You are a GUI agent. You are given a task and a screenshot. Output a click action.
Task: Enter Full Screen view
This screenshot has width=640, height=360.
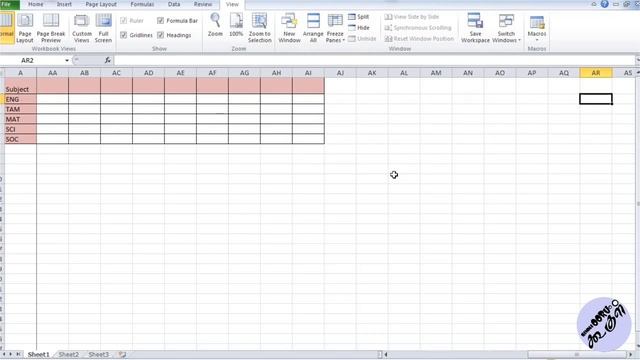[103, 28]
